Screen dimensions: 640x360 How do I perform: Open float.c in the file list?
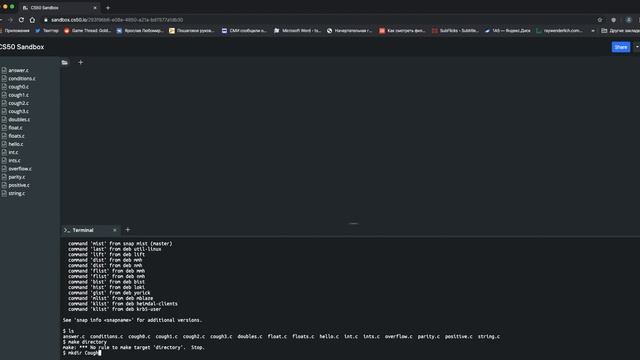click(16, 128)
